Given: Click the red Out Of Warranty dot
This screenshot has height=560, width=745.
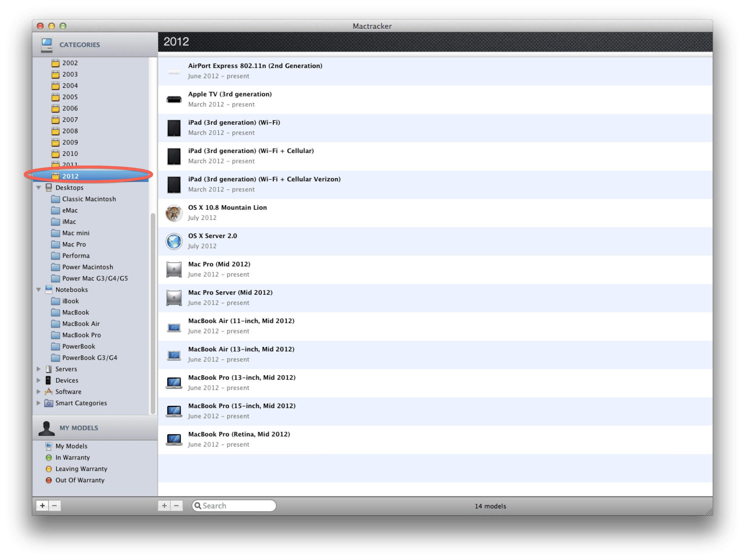Looking at the screenshot, I should tap(49, 481).
